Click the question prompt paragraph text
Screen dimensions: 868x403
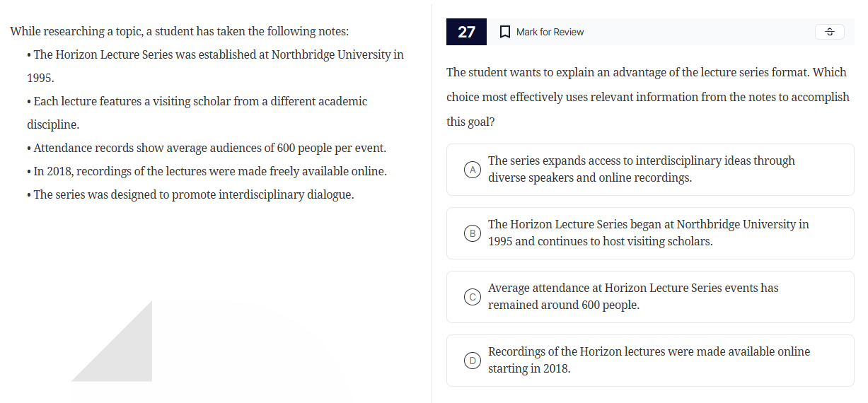point(647,97)
